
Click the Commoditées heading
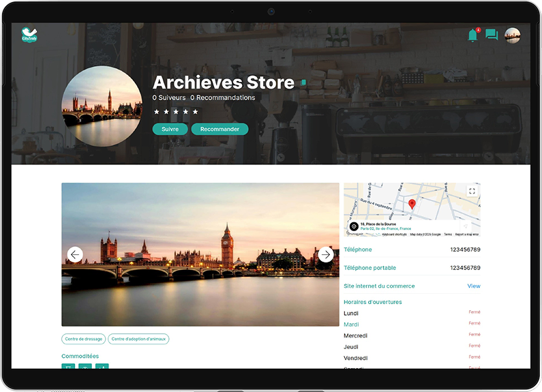click(80, 356)
